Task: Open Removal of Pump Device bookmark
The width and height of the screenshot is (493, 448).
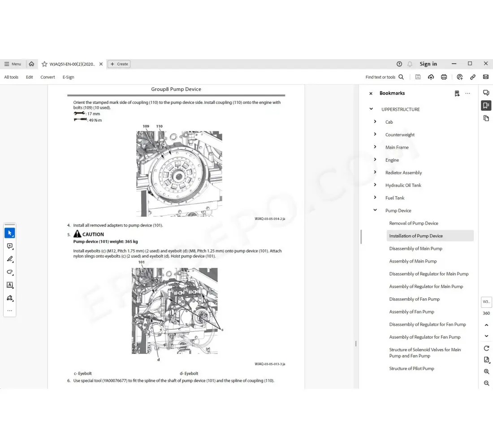Action: point(414,223)
